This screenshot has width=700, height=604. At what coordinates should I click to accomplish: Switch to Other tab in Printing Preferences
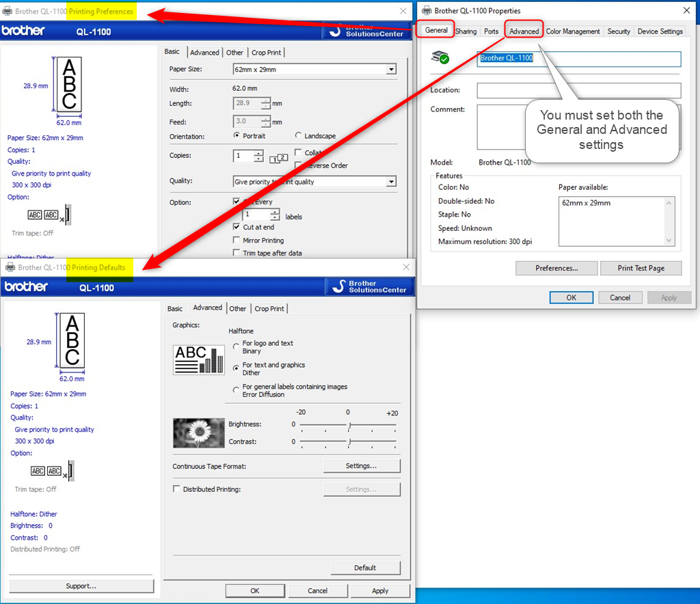[234, 52]
